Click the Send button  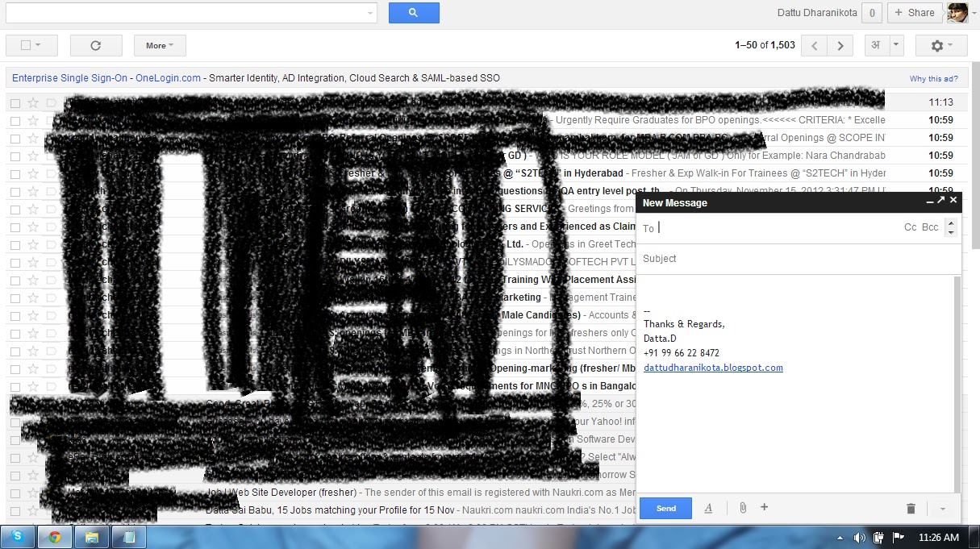pyautogui.click(x=666, y=508)
